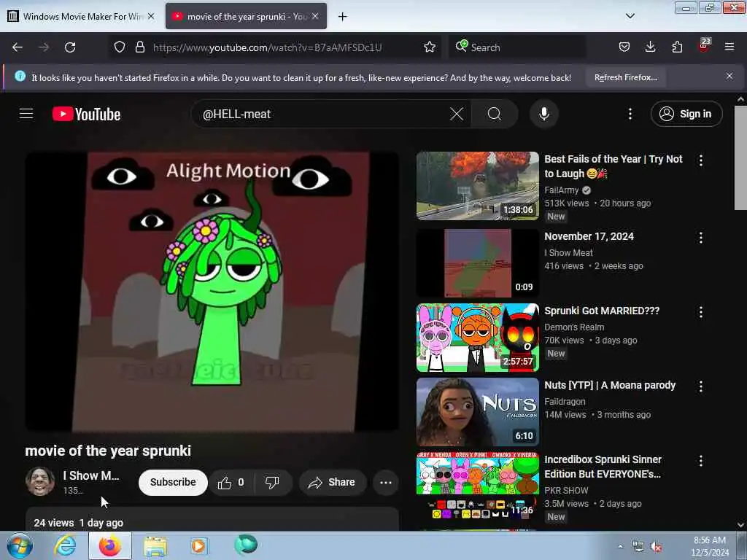Click the sprunki video player
Image resolution: width=747 pixels, height=560 pixels.
click(212, 292)
